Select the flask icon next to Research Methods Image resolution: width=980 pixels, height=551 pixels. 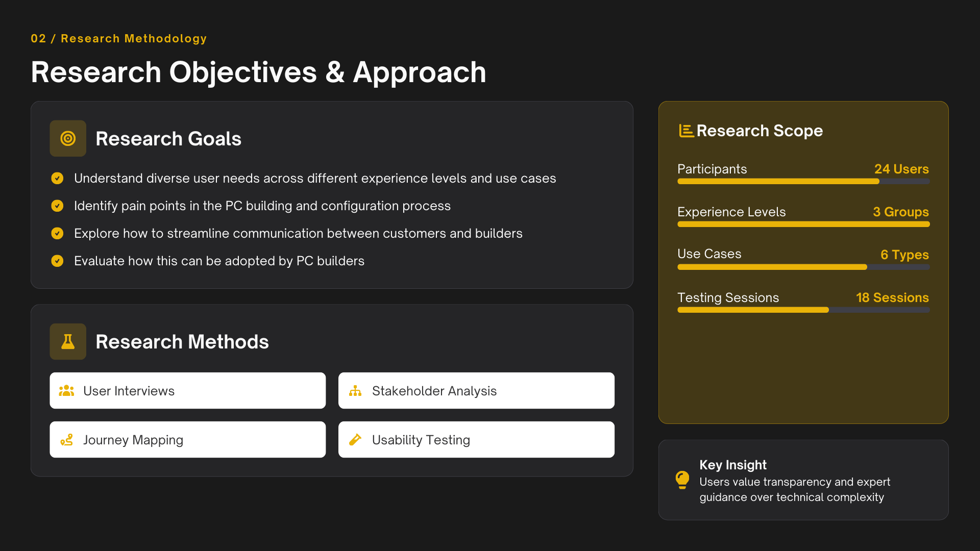tap(67, 341)
